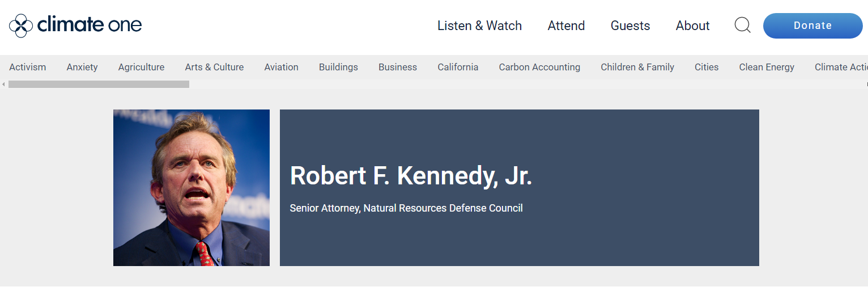Viewport: 868px width, 295px height.
Task: Click the Robert F. Kennedy, Jr. heading
Action: point(411,176)
